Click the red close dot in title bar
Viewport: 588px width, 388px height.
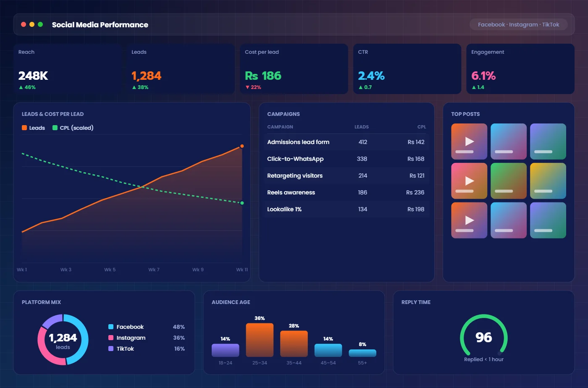tap(24, 24)
